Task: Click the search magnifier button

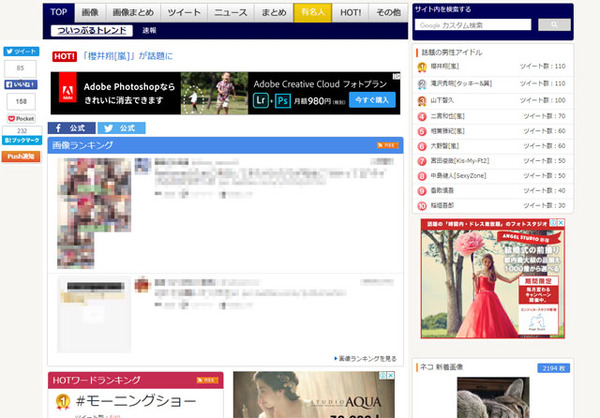Action: [553, 24]
